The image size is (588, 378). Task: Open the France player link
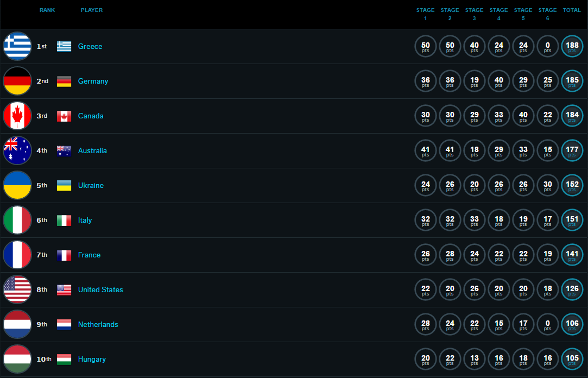coord(89,255)
